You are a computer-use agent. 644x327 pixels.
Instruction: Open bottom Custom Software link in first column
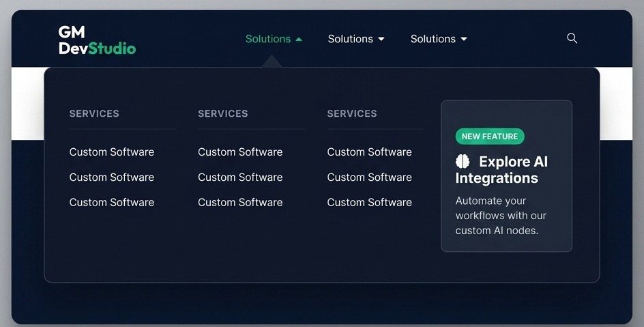(x=112, y=202)
